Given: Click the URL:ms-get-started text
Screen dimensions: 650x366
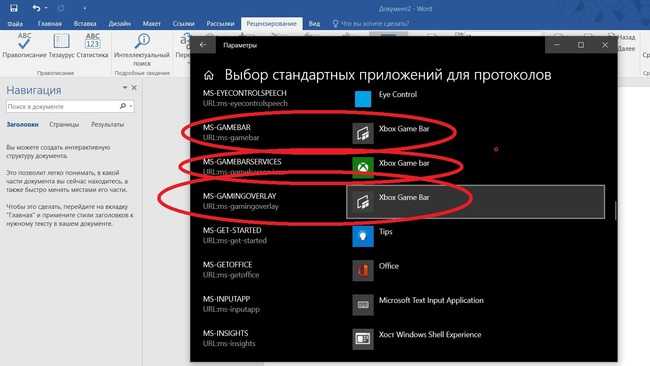Looking at the screenshot, I should (x=235, y=240).
